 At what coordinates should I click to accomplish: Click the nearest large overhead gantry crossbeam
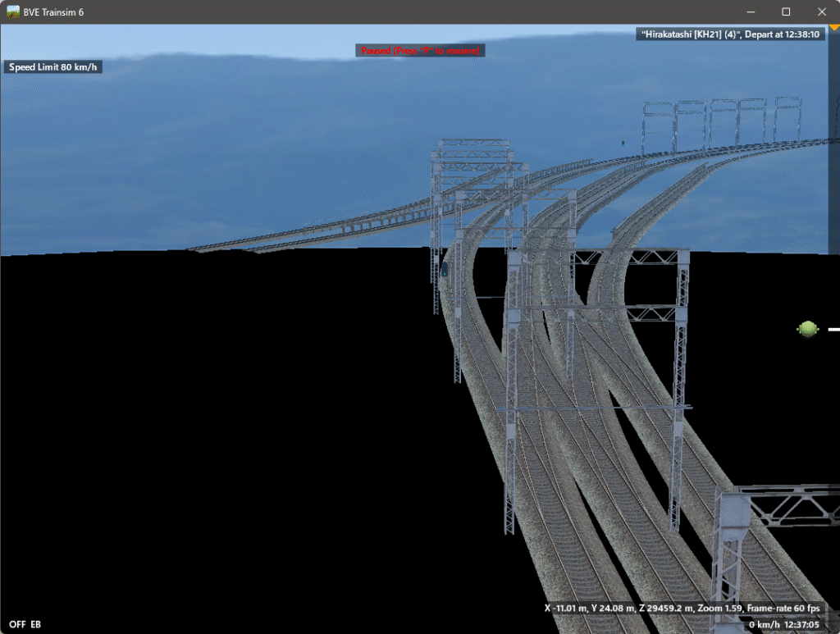[597, 257]
